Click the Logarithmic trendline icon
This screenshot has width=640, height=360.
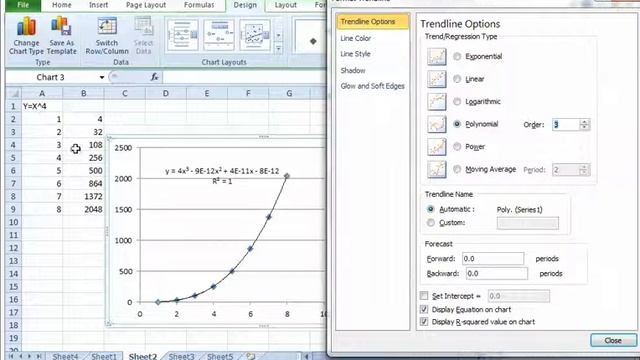436,102
